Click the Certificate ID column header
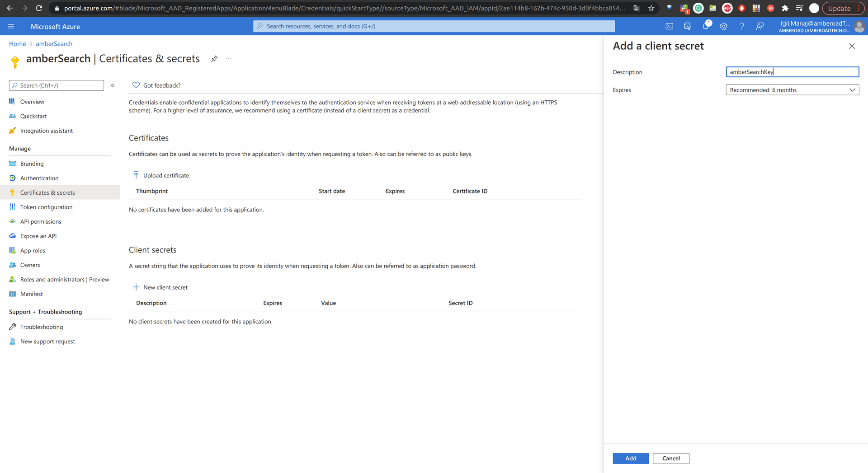This screenshot has height=473, width=868. (x=470, y=191)
